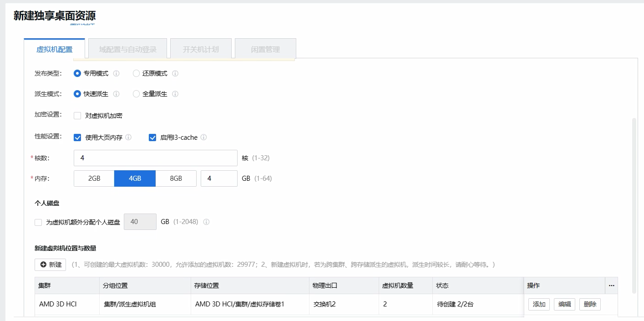Disable 启用l3-cache checkbox
Image resolution: width=644 pixels, height=321 pixels.
coord(152,138)
